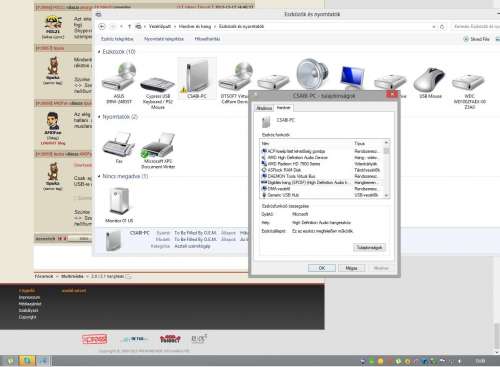This screenshot has width=500, height=367.
Task: Select the Fax printer icon
Action: coord(119,144)
